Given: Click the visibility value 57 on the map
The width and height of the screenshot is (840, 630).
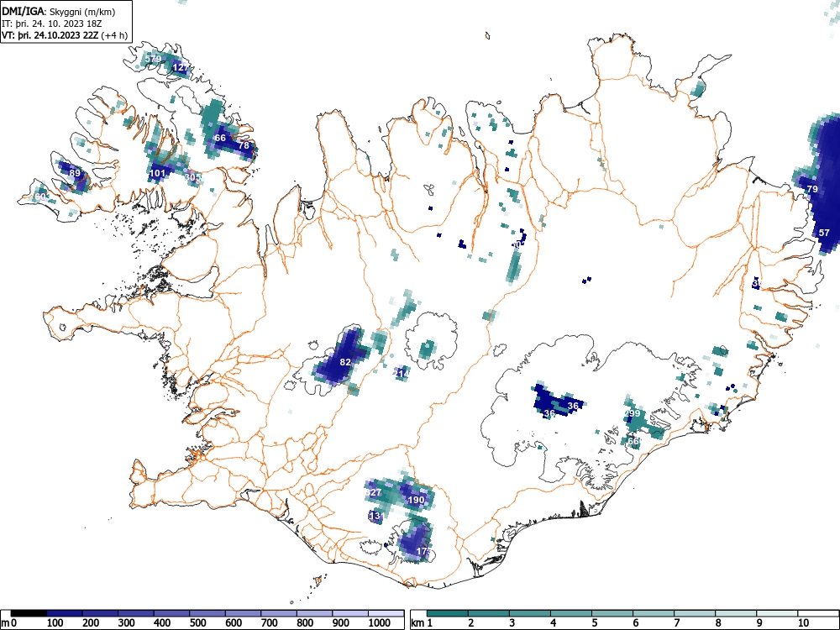Looking at the screenshot, I should tap(824, 233).
